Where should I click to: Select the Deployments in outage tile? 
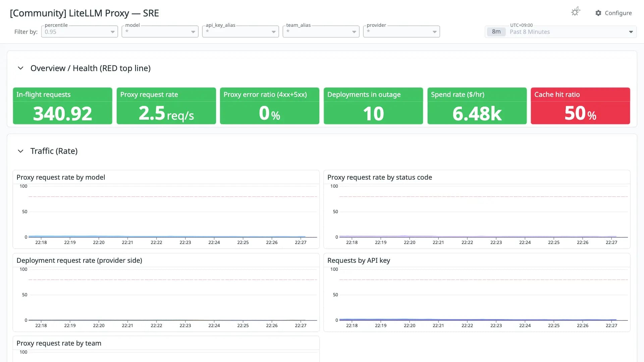tap(373, 106)
